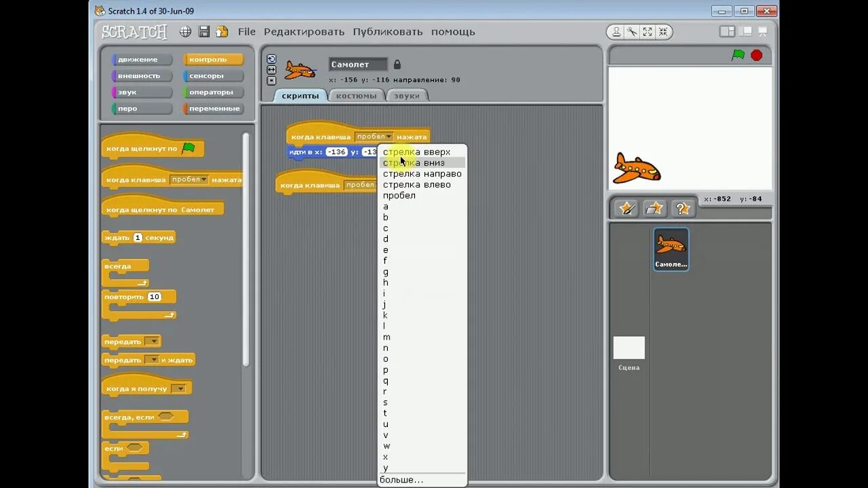
Task: Switch to presentation mode
Action: pyautogui.click(x=763, y=31)
